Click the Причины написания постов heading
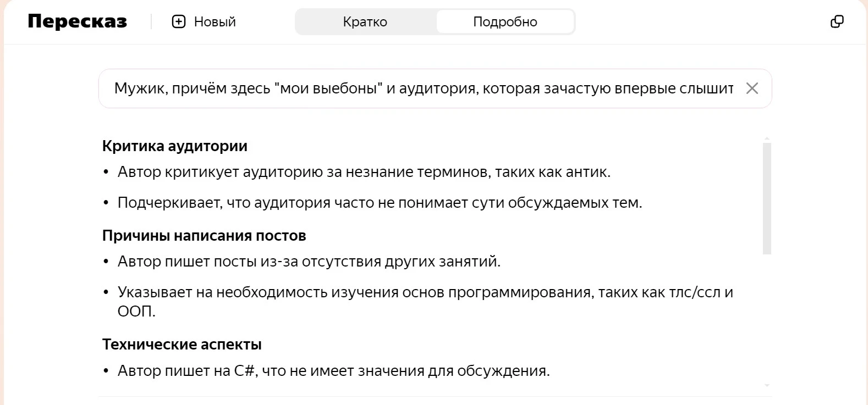 [x=204, y=236]
